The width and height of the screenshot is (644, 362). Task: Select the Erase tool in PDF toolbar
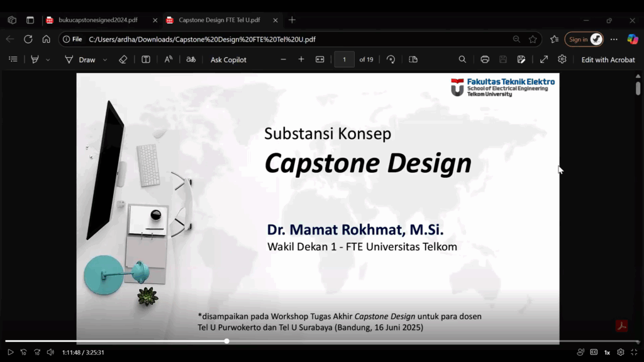click(123, 60)
